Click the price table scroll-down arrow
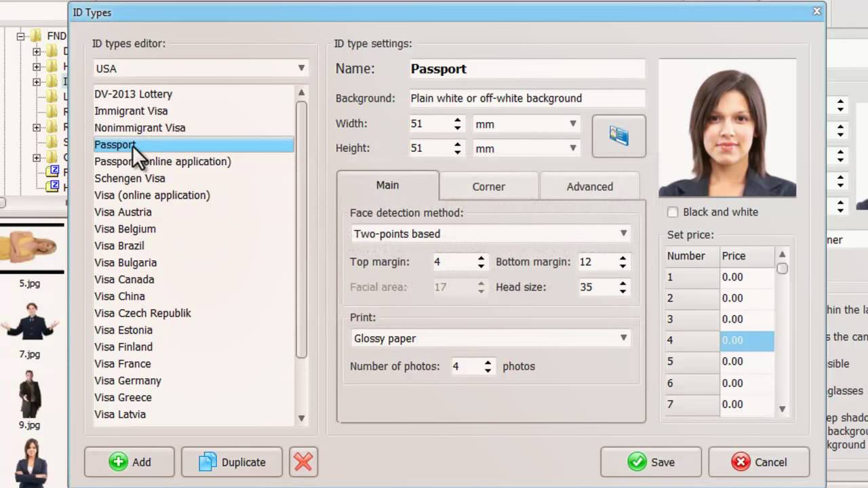This screenshot has width=868, height=488. click(782, 409)
